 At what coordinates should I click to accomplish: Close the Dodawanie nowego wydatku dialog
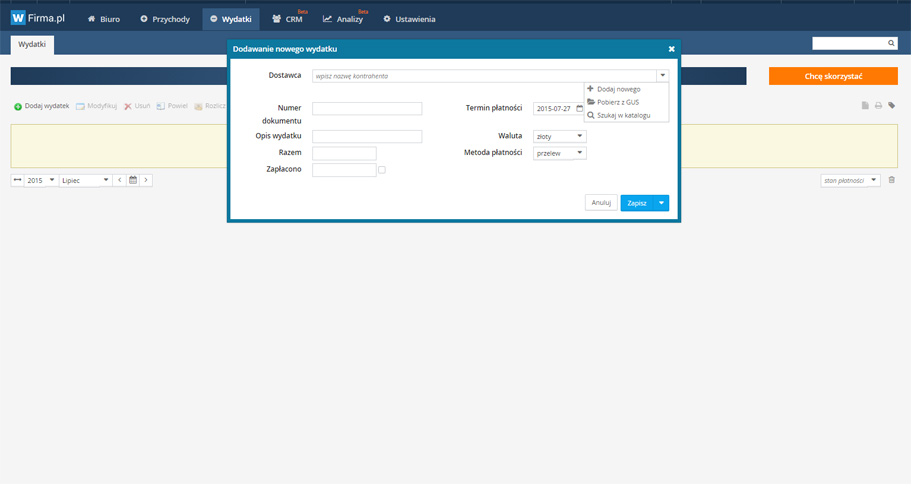pyautogui.click(x=671, y=48)
